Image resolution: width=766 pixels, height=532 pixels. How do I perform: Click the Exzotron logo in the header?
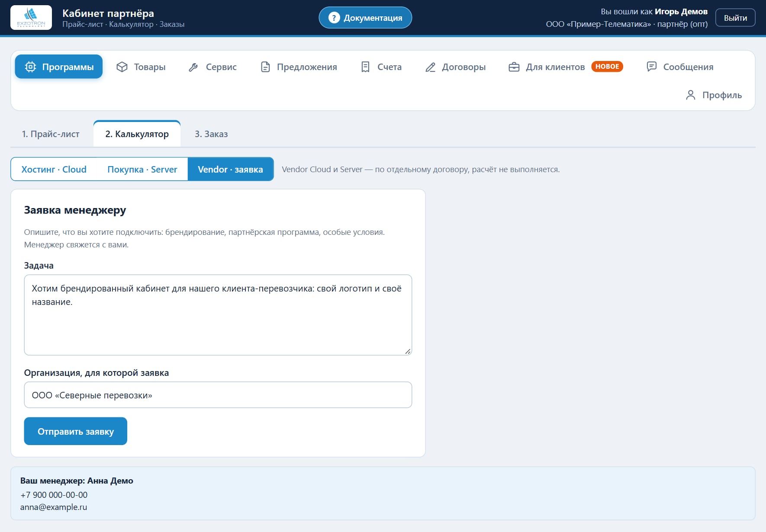pyautogui.click(x=31, y=17)
